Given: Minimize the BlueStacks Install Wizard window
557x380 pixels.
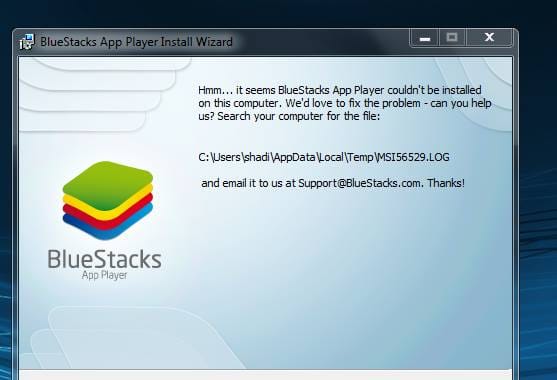Looking at the screenshot, I should pos(424,38).
